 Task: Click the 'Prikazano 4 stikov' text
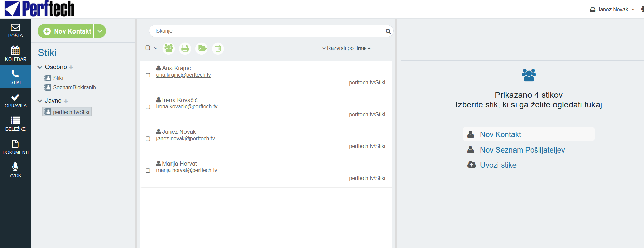point(529,95)
